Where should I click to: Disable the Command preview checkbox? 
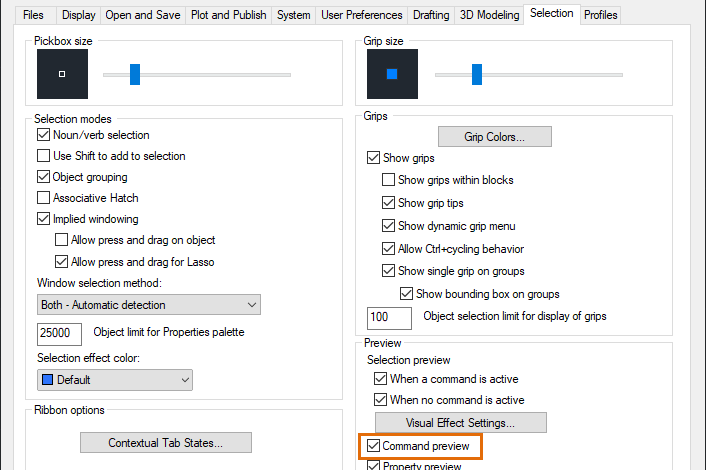[x=374, y=446]
